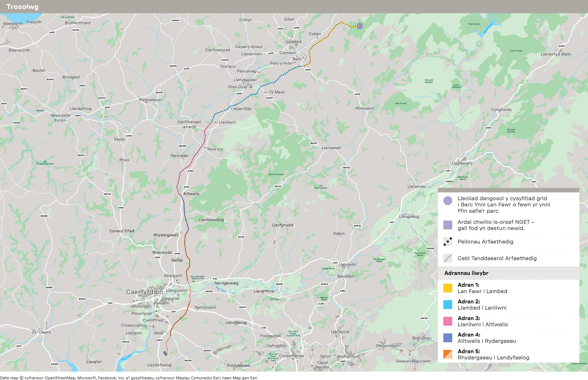588x380 pixels.
Task: Click the 'Adrannau llwybr' legend heading
Action: pyautogui.click(x=466, y=273)
